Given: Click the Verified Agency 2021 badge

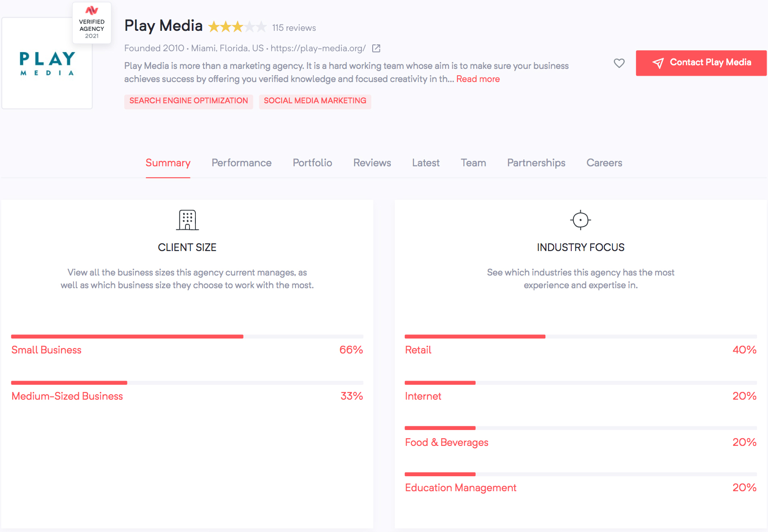Looking at the screenshot, I should [92, 23].
